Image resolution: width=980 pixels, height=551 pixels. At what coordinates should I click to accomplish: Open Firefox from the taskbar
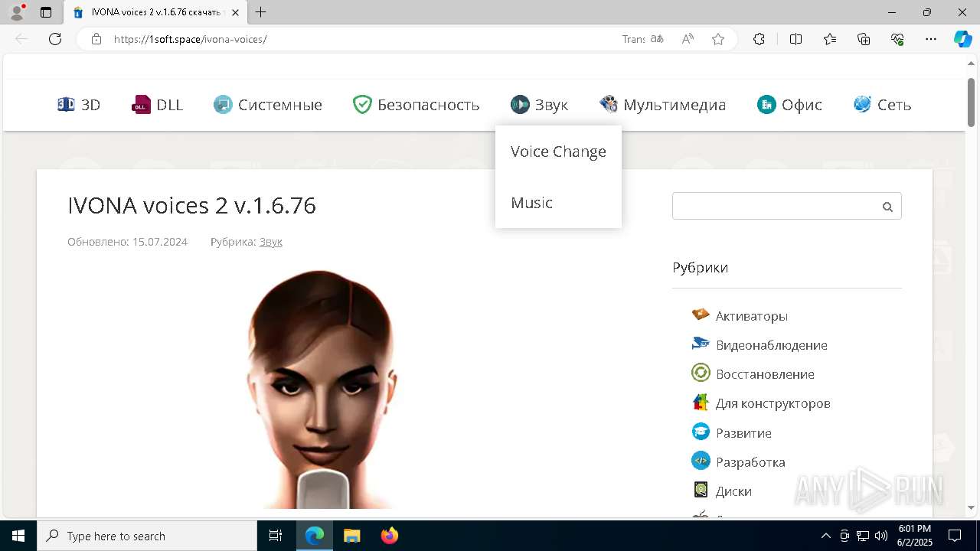point(390,536)
